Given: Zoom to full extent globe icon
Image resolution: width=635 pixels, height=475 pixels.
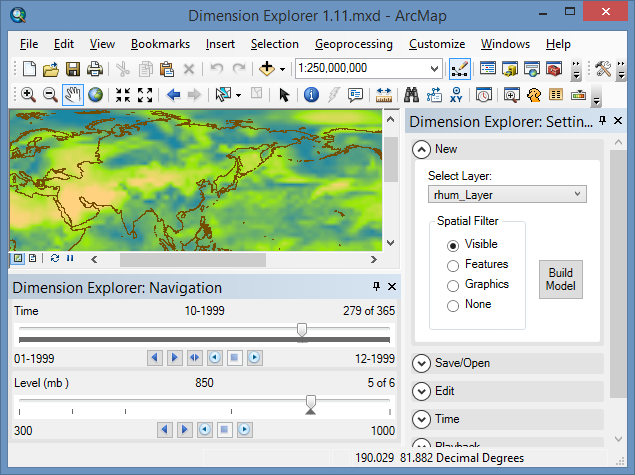Looking at the screenshot, I should [96, 95].
